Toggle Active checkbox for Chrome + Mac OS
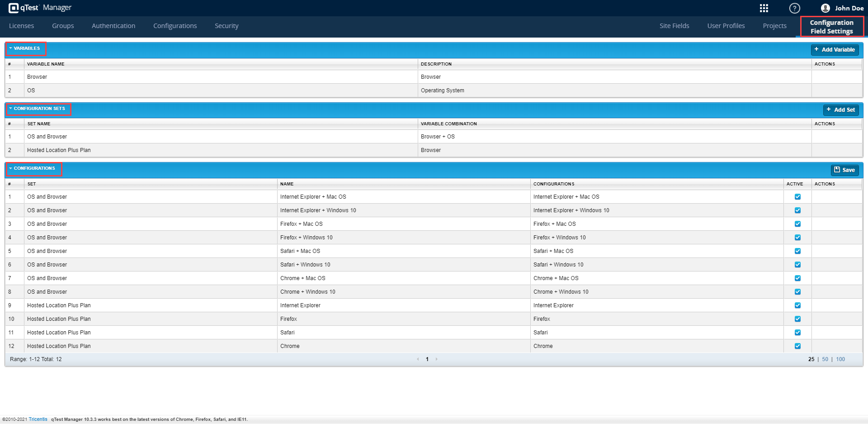 tap(797, 278)
